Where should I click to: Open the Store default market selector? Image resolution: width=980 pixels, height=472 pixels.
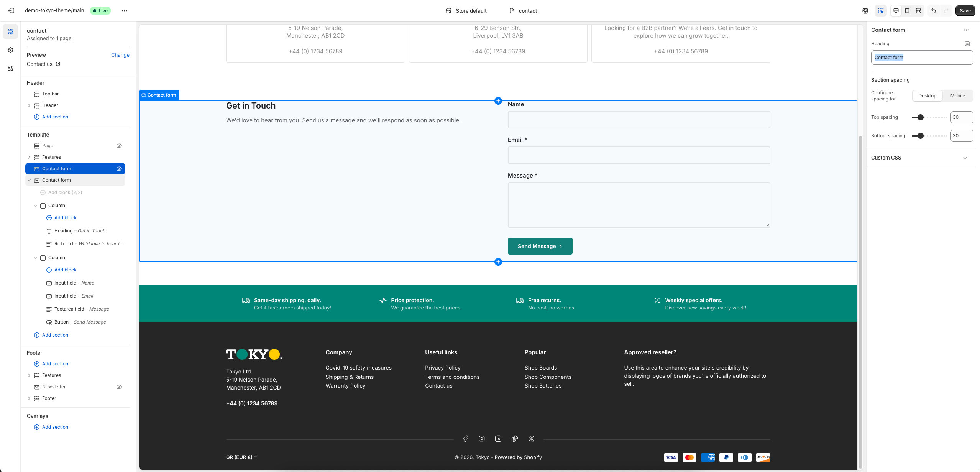point(466,11)
